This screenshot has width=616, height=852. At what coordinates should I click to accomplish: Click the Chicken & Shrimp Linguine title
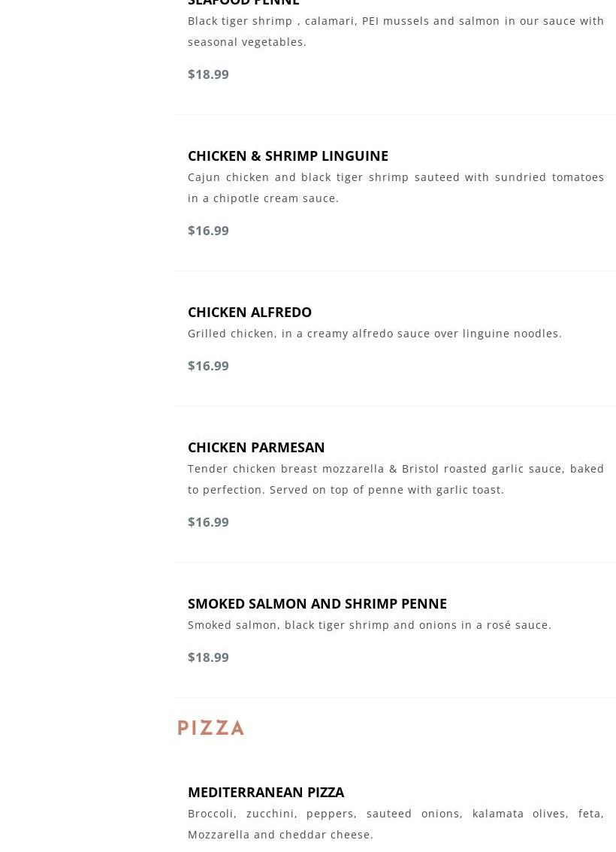point(288,156)
